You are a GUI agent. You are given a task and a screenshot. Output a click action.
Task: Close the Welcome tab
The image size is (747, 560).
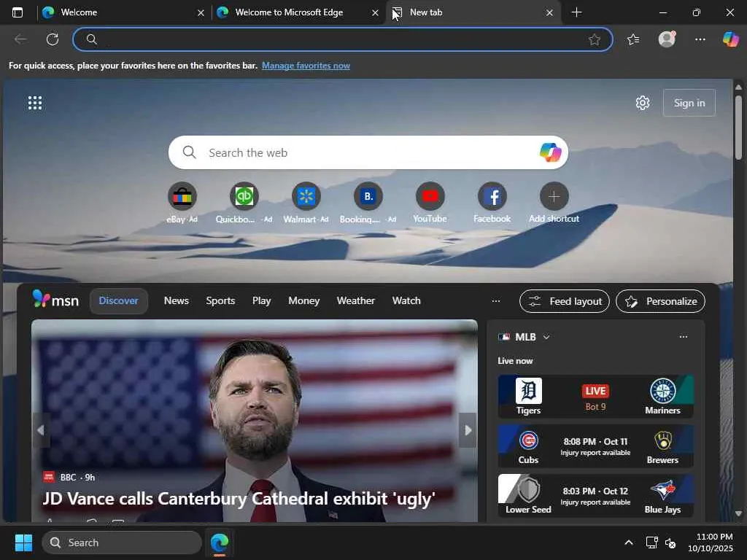(x=201, y=13)
